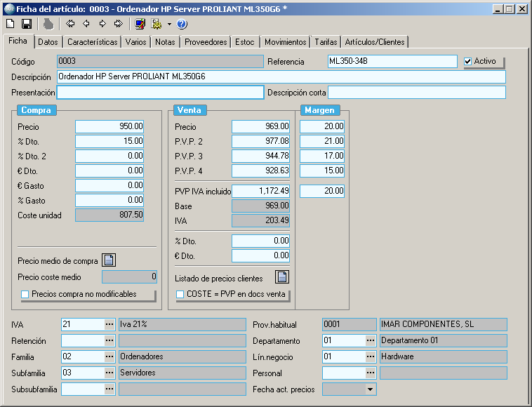
Task: Click the Margen field showing 21.00
Action: click(x=322, y=141)
